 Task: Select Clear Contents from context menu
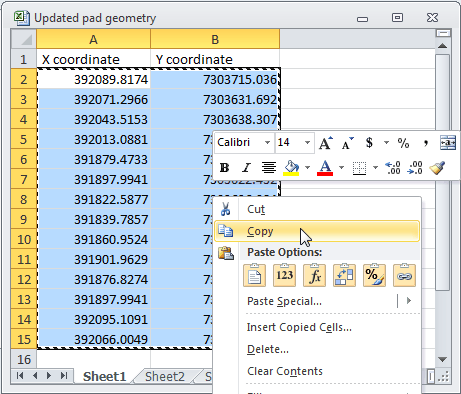click(x=317, y=371)
